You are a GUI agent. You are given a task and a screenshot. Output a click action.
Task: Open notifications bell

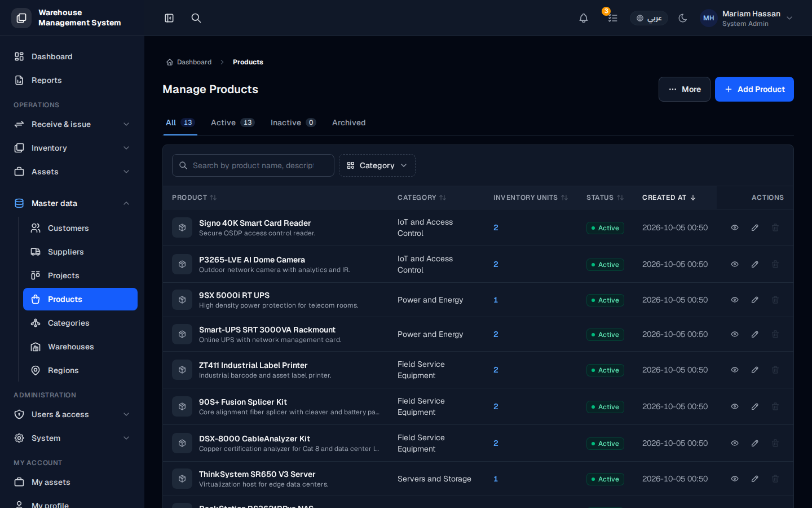click(584, 18)
